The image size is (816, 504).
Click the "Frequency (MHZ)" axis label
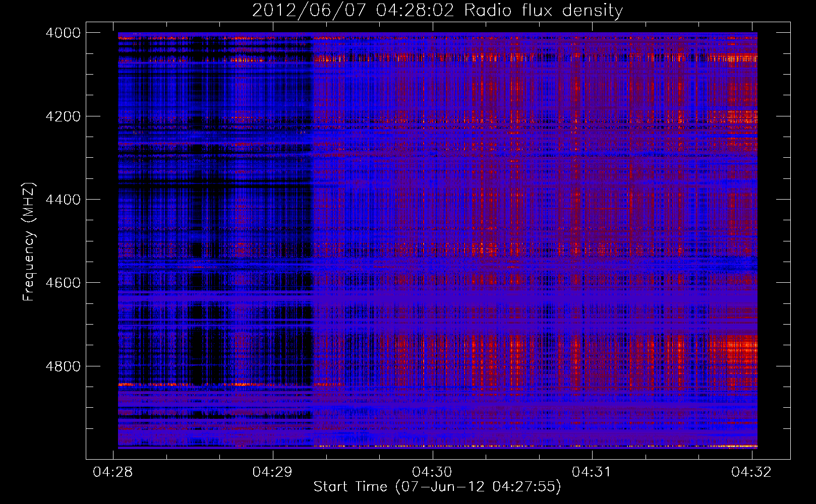[29, 242]
